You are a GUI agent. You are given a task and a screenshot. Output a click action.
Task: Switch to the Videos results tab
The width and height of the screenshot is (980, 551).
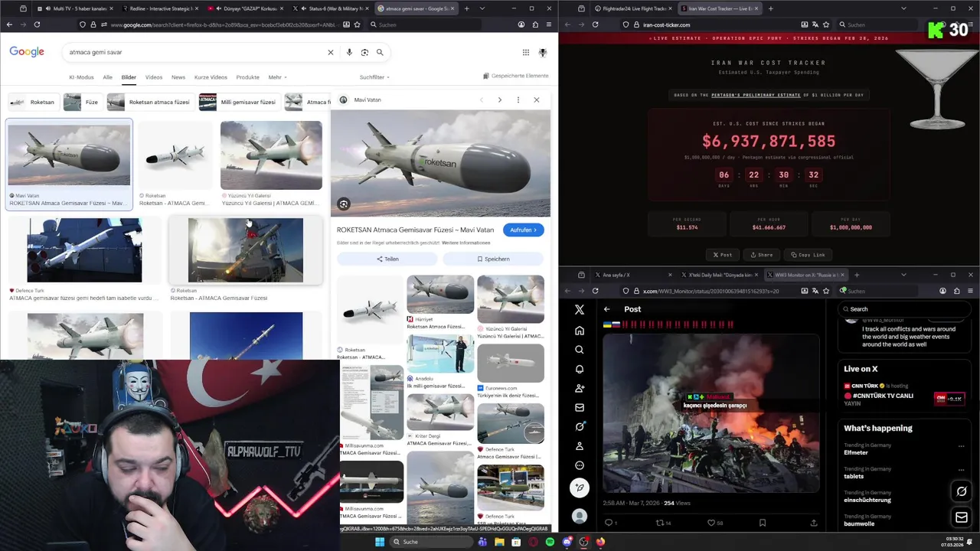click(x=154, y=77)
